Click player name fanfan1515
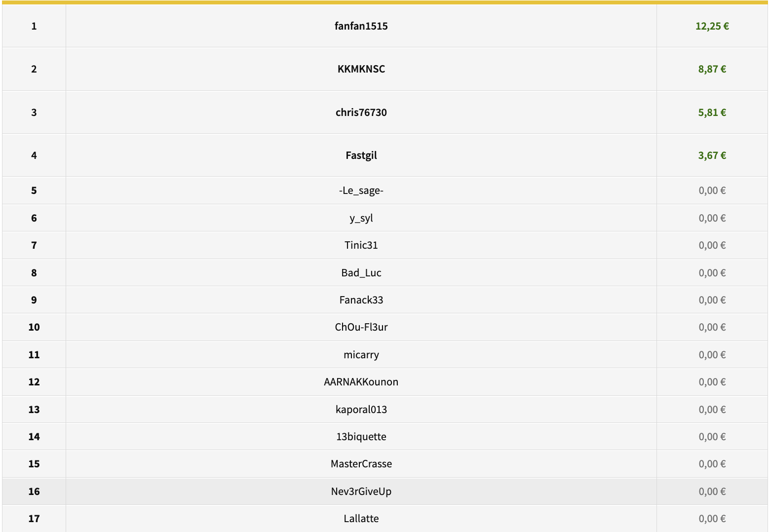Image resolution: width=770 pixels, height=532 pixels. (x=361, y=26)
